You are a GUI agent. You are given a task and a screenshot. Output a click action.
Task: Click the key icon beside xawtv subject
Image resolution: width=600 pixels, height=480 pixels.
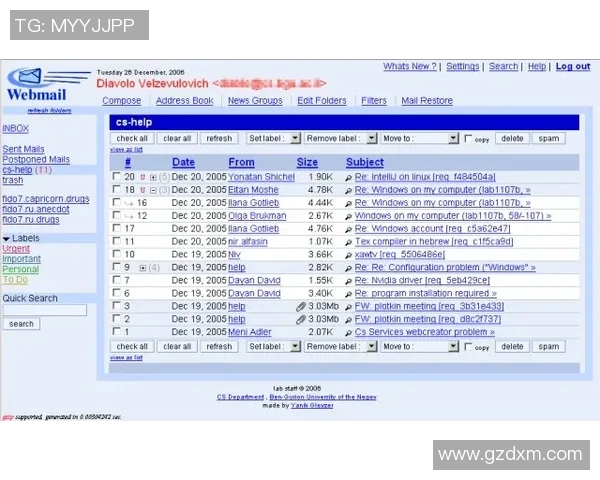tap(349, 255)
